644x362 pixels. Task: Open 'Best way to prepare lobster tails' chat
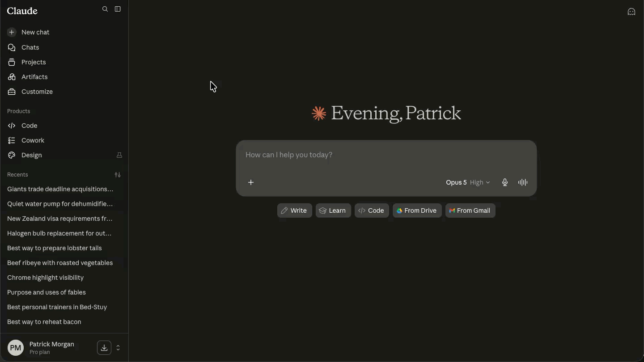pyautogui.click(x=64, y=248)
